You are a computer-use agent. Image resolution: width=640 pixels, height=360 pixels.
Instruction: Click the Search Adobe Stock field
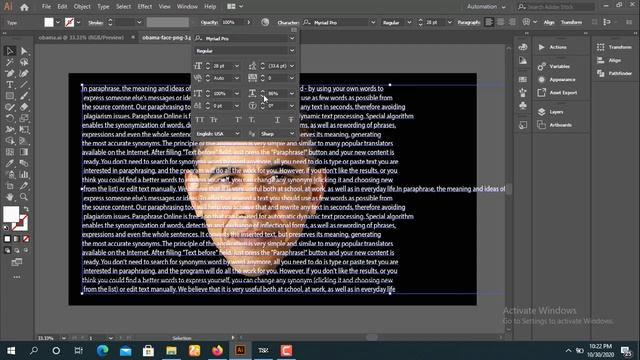point(556,7)
